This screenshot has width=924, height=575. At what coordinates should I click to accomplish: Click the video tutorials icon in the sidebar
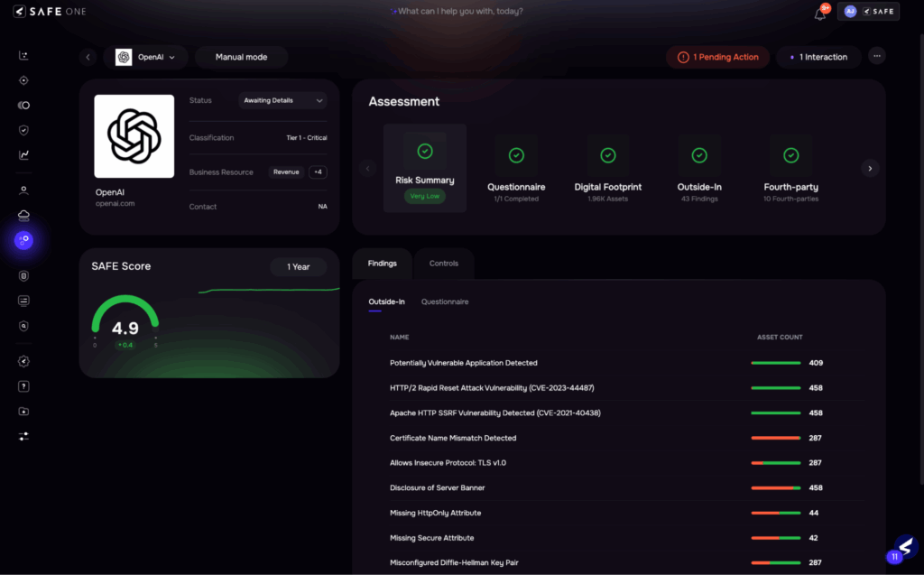pos(23,411)
